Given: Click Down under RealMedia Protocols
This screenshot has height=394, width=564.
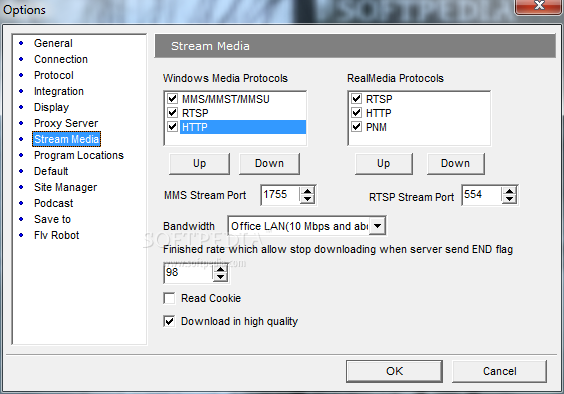Looking at the screenshot, I should tap(455, 164).
